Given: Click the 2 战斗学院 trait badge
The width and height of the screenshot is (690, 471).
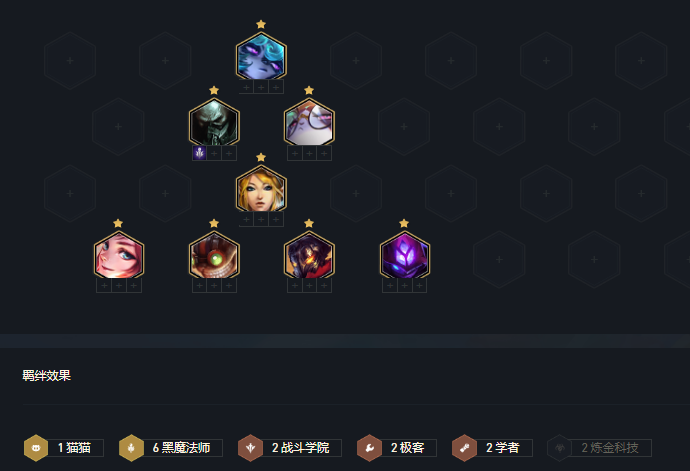Looking at the screenshot, I should tap(290, 448).
